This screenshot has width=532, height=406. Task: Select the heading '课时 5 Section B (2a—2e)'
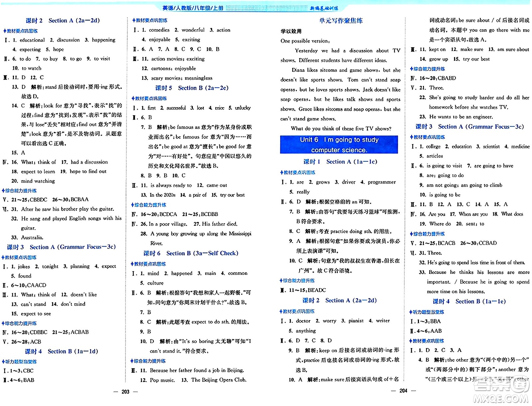coord(192,88)
